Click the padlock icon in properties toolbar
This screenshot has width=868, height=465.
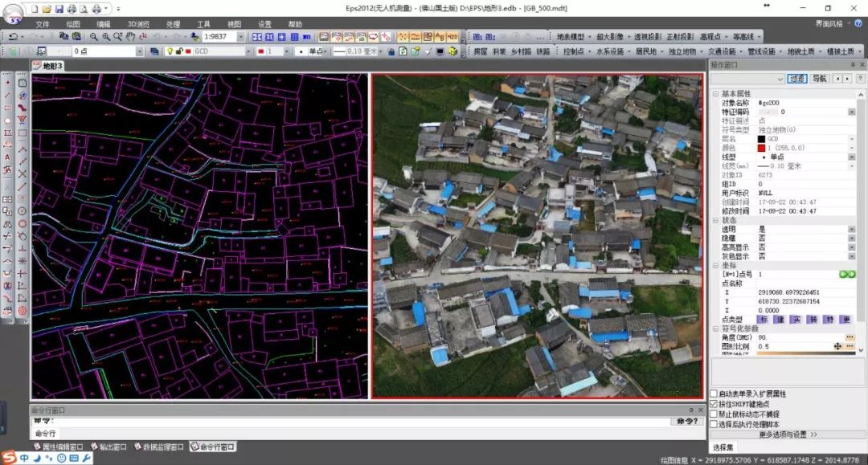pos(391,51)
